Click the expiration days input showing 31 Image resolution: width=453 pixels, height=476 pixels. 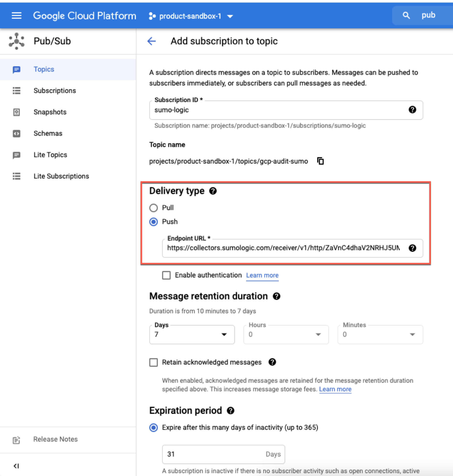(223, 454)
